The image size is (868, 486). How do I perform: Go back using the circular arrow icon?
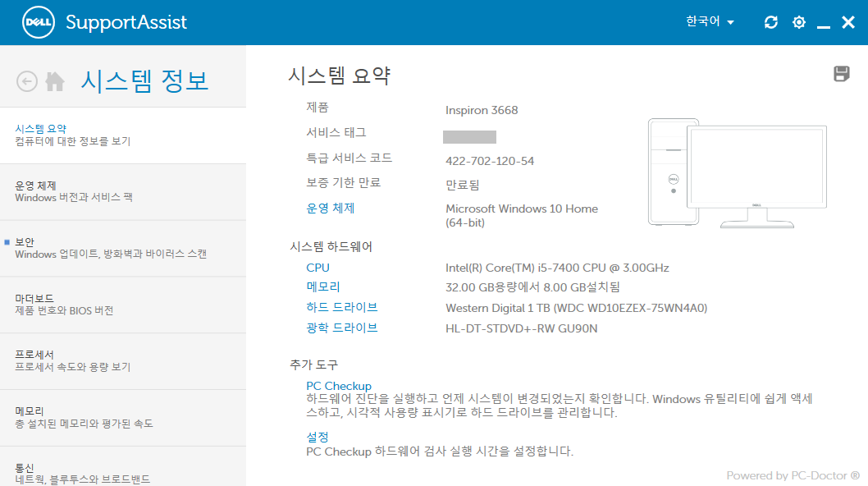tap(26, 81)
